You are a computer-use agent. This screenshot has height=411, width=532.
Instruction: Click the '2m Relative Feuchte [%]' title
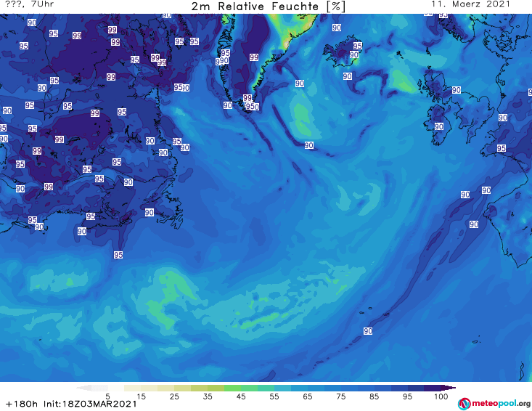click(269, 7)
